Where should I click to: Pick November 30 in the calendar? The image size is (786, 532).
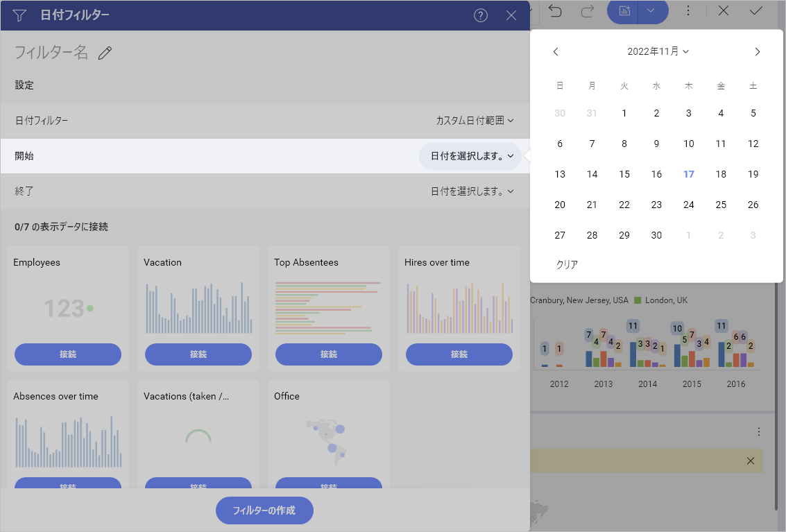pos(656,235)
